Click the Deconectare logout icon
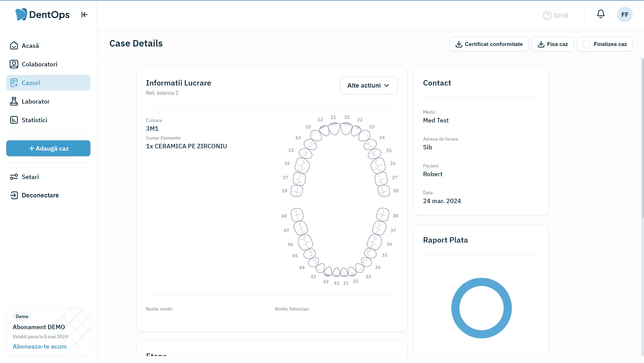 pos(14,195)
